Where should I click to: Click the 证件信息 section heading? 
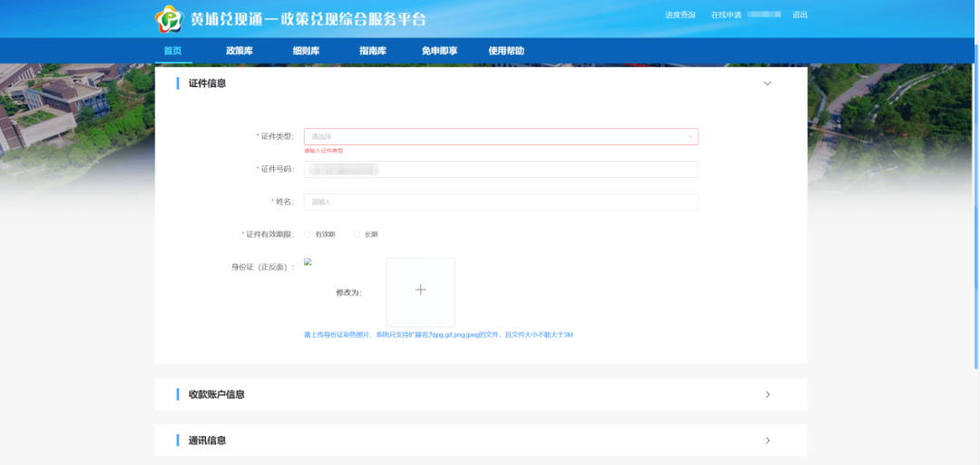click(208, 84)
